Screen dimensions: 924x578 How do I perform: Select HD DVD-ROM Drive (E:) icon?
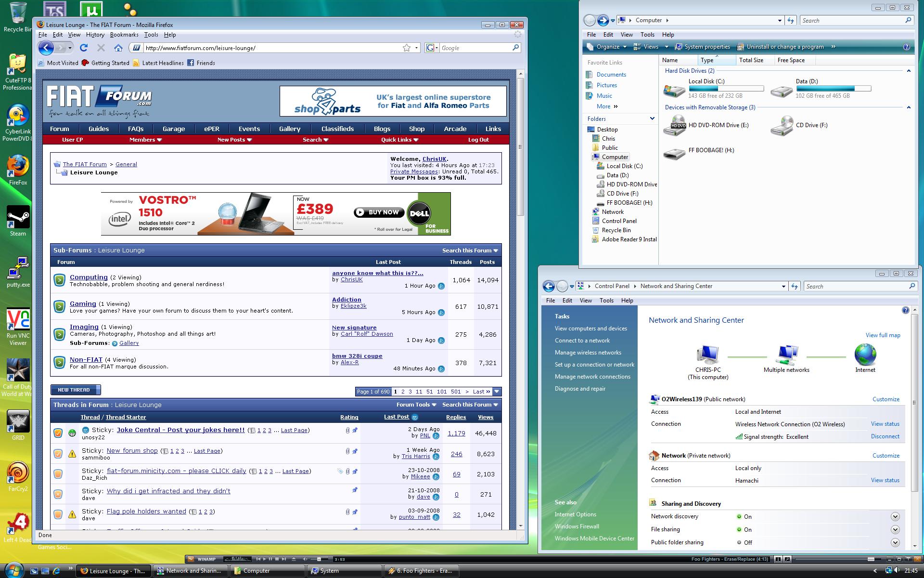click(x=675, y=126)
